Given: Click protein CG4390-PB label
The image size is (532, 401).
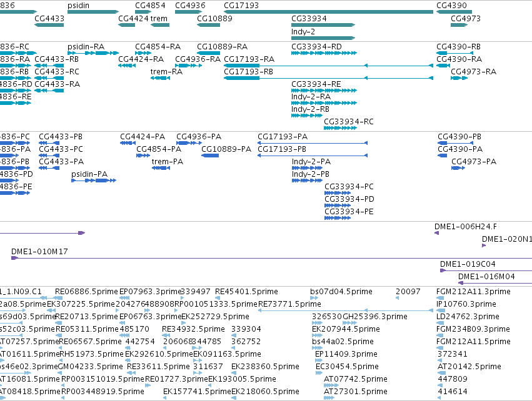Looking at the screenshot, I should [x=459, y=137].
